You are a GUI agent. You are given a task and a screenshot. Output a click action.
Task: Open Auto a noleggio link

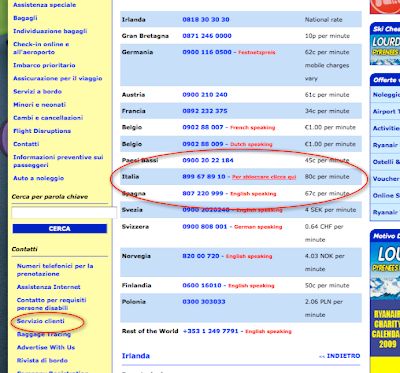[x=38, y=178]
